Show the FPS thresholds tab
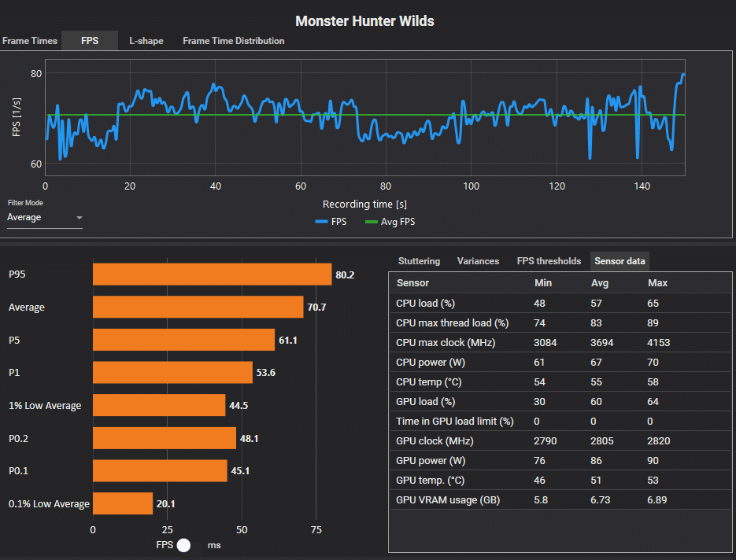 pos(549,261)
